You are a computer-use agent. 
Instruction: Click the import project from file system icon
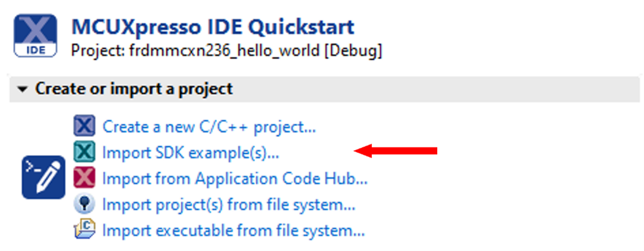coord(84,205)
